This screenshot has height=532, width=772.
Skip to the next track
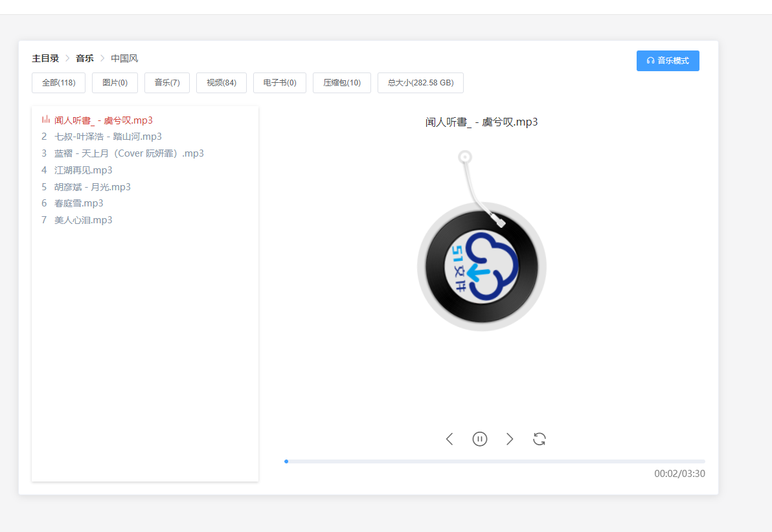click(510, 439)
